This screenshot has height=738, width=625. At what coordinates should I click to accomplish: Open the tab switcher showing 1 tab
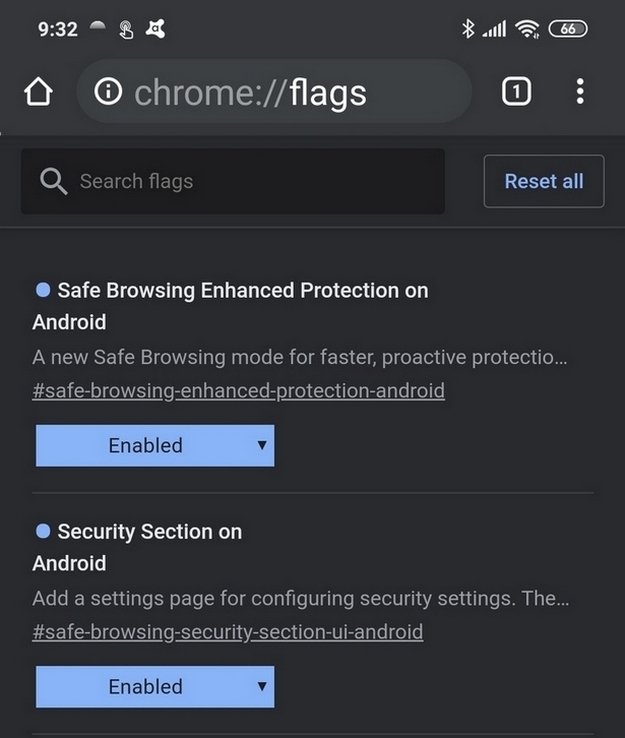point(516,92)
